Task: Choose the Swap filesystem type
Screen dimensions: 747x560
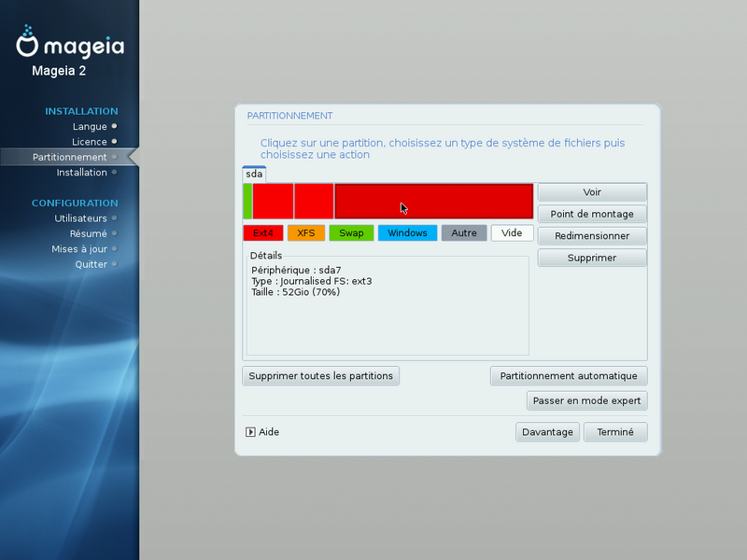Action: click(351, 232)
